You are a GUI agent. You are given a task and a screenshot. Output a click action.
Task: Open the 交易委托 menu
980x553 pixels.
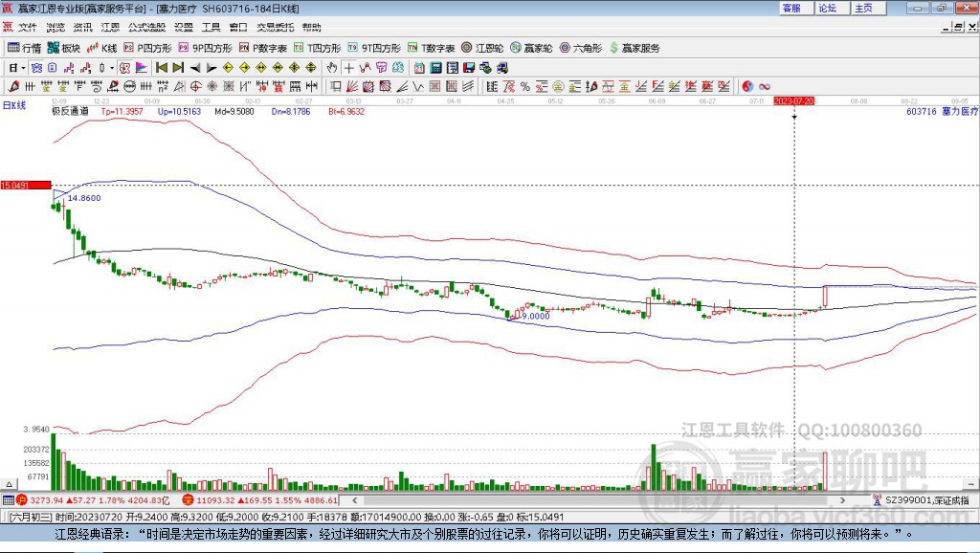pos(275,27)
